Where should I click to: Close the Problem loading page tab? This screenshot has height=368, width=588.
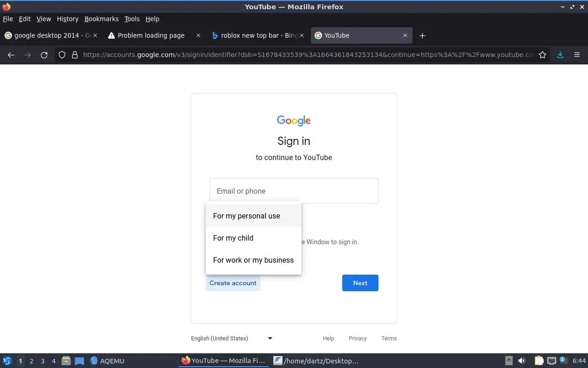[198, 35]
